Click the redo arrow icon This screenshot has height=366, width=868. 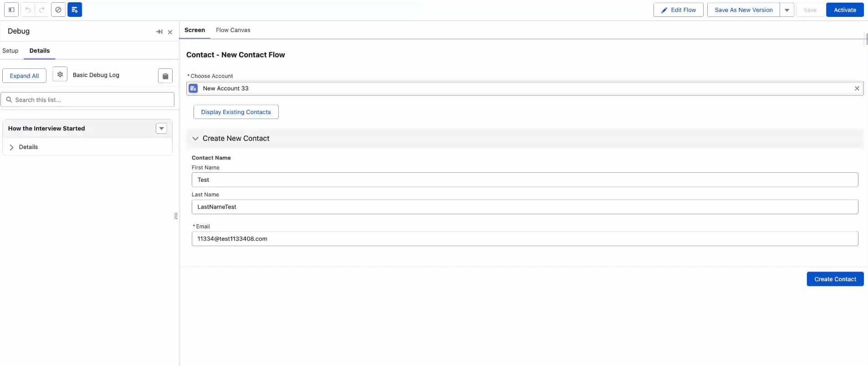[42, 10]
